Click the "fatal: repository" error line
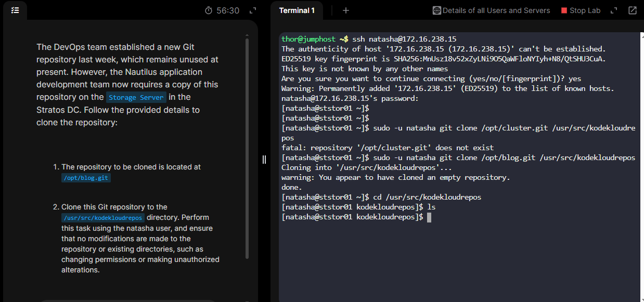Image resolution: width=644 pixels, height=302 pixels. tap(388, 148)
